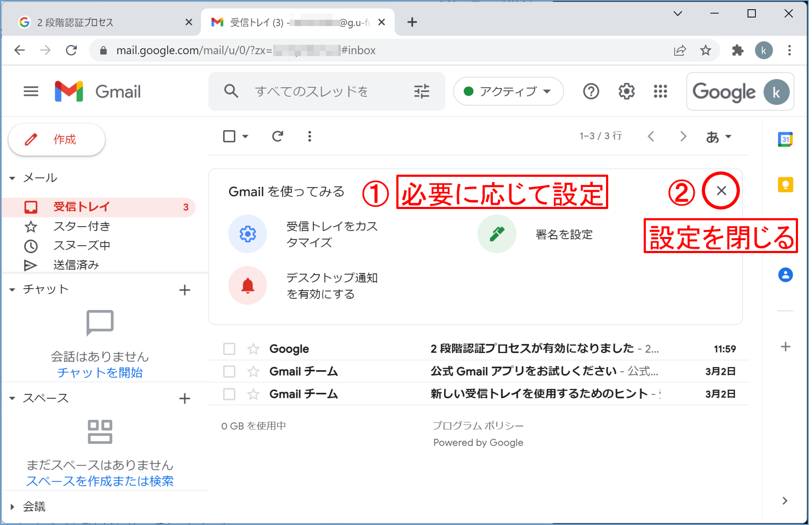The width and height of the screenshot is (812, 525).
Task: Go back in browser history
Action: (x=20, y=51)
